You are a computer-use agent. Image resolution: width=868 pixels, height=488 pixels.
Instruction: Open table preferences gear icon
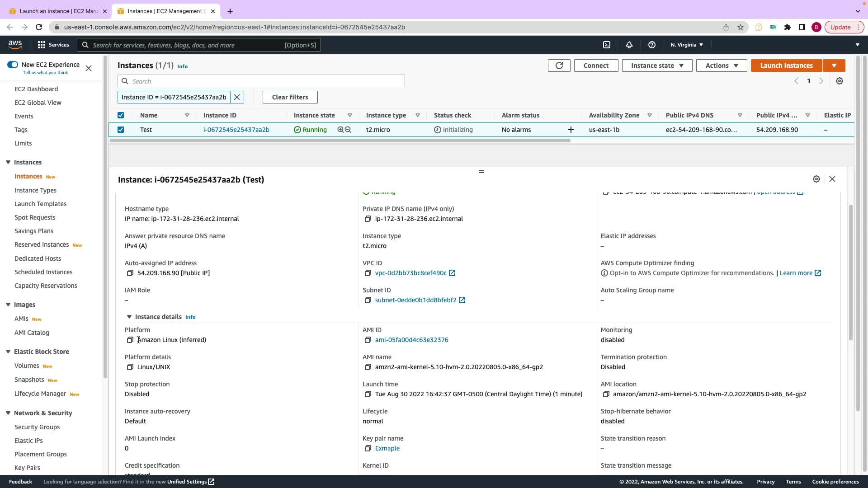pos(840,81)
